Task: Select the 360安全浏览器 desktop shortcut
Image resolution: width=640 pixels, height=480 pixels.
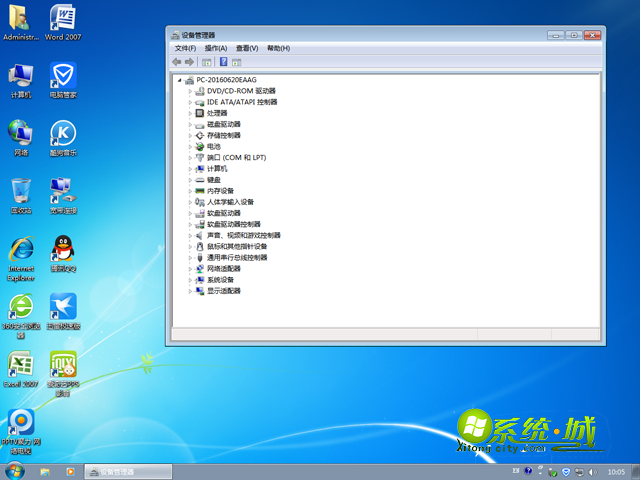Action: point(21,316)
